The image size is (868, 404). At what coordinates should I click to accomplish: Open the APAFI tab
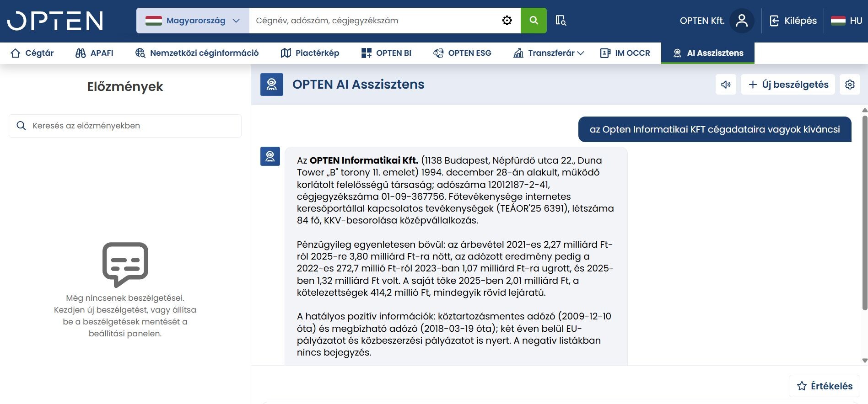click(x=94, y=53)
